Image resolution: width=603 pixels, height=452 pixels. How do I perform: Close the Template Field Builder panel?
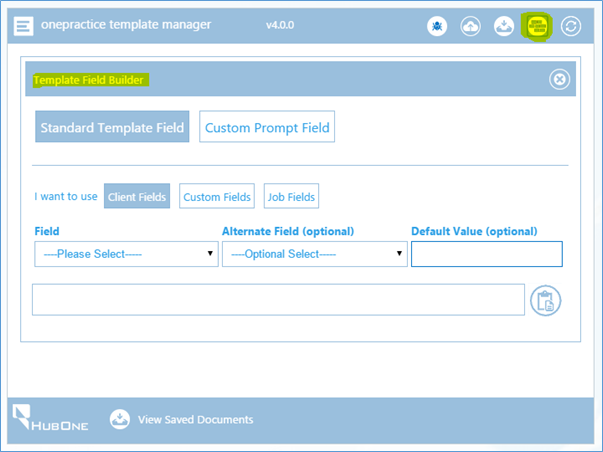[x=559, y=79]
